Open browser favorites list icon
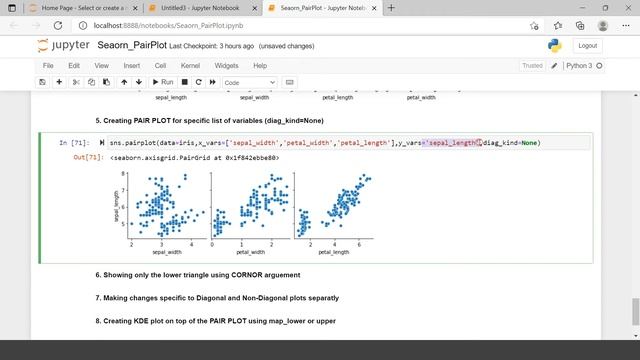This screenshot has height=360, width=640. click(558, 26)
